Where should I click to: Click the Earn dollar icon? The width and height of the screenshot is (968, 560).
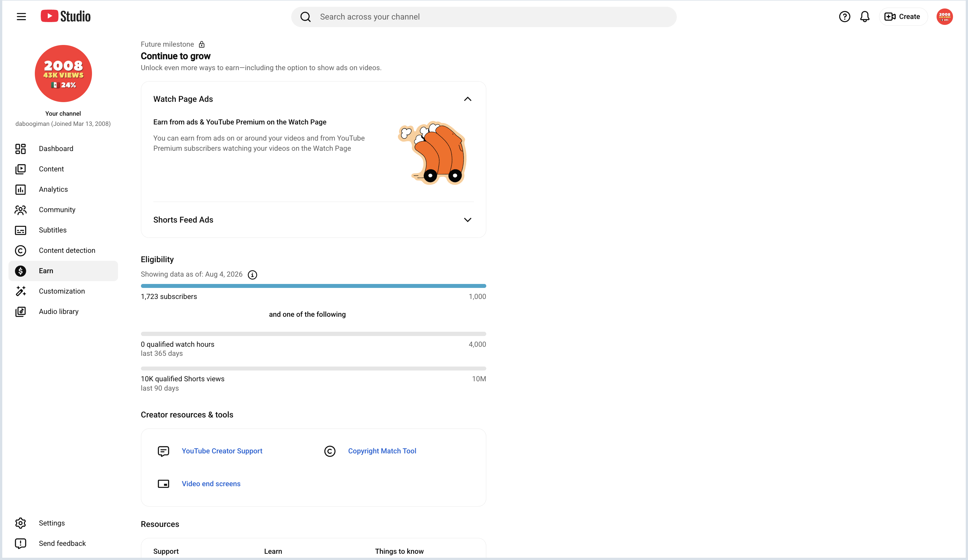coord(20,271)
